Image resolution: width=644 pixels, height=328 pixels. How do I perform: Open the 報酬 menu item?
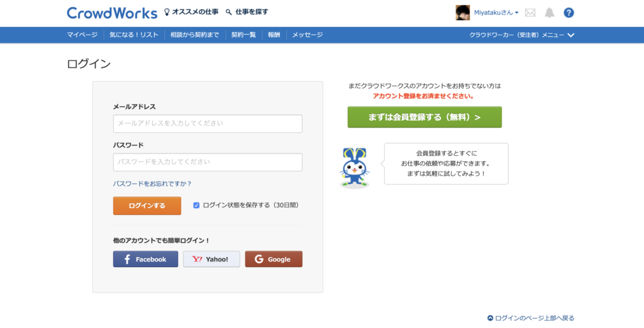click(x=274, y=35)
